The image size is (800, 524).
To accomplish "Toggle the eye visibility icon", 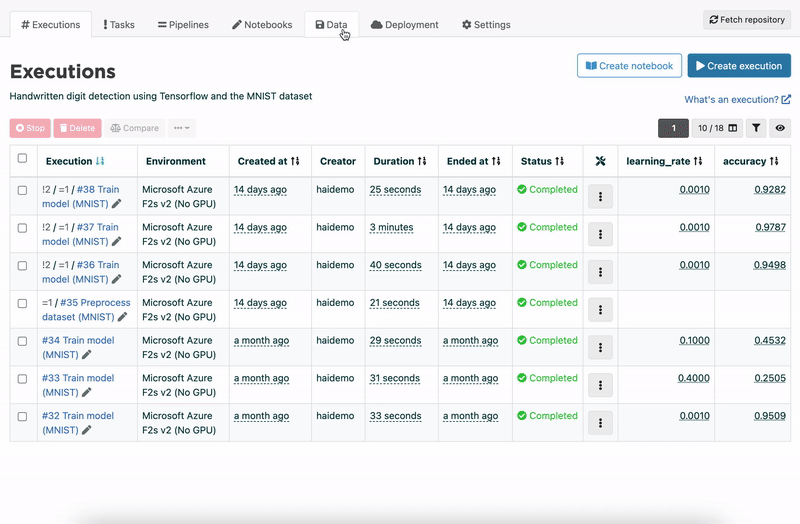I will [x=780, y=128].
